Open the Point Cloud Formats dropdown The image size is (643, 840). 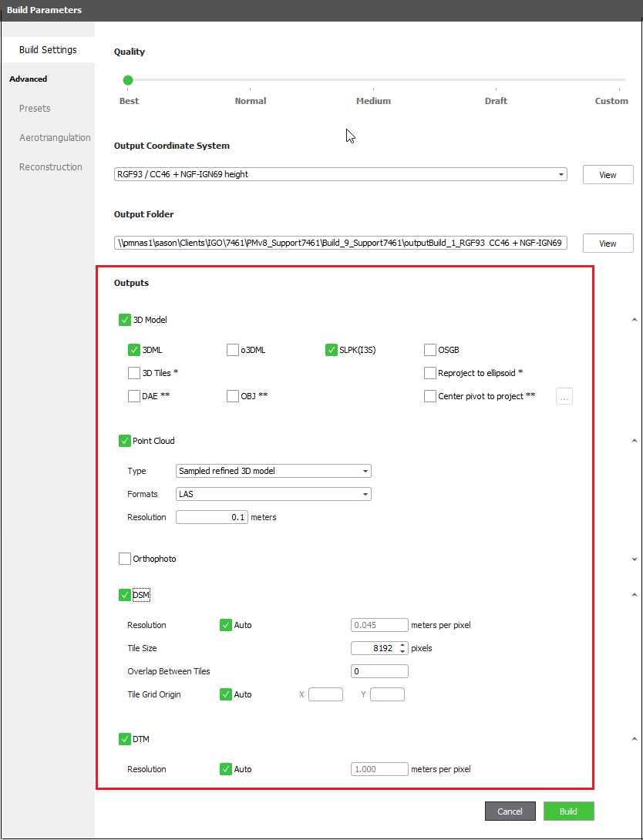click(x=273, y=494)
